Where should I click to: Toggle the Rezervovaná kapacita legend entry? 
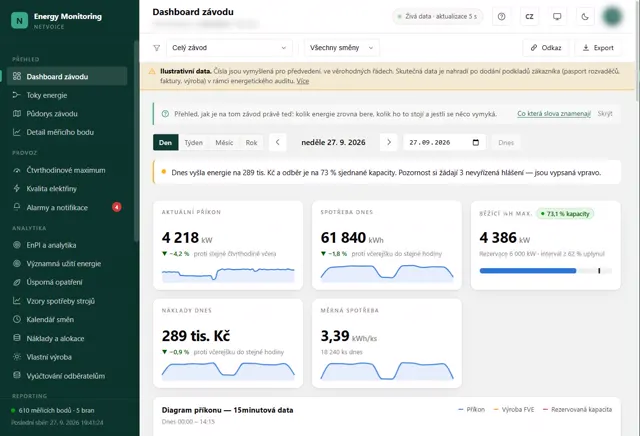tap(577, 409)
